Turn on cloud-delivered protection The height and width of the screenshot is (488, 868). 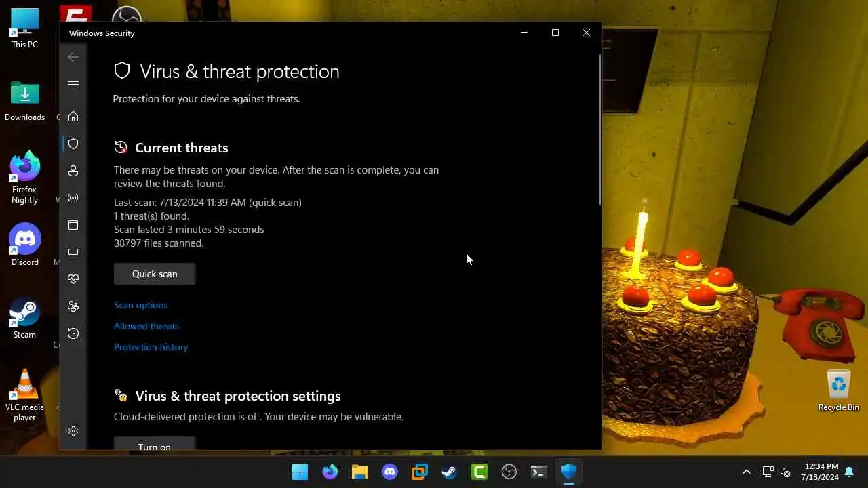[x=155, y=443]
